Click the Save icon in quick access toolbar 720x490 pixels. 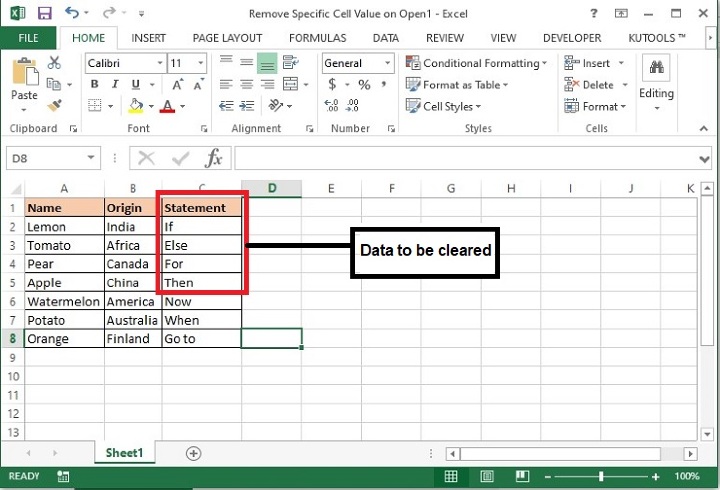(45, 13)
